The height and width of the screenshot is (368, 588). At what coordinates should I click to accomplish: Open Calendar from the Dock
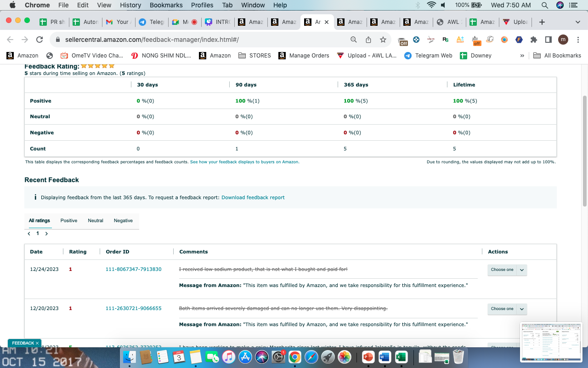click(x=179, y=356)
